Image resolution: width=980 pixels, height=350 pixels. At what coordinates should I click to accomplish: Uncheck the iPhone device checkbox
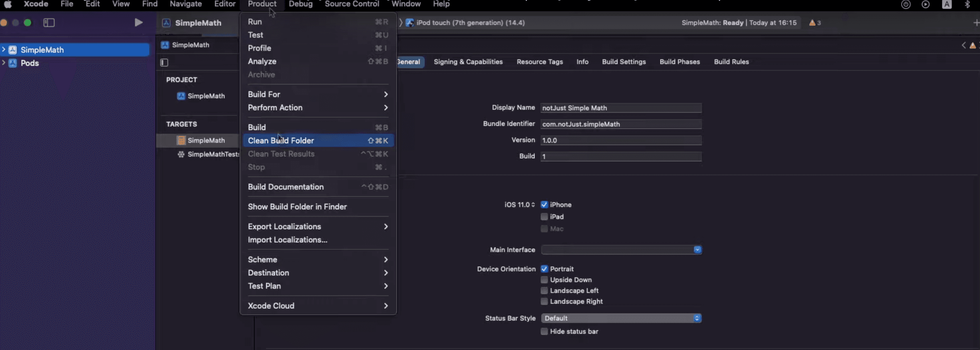click(544, 205)
